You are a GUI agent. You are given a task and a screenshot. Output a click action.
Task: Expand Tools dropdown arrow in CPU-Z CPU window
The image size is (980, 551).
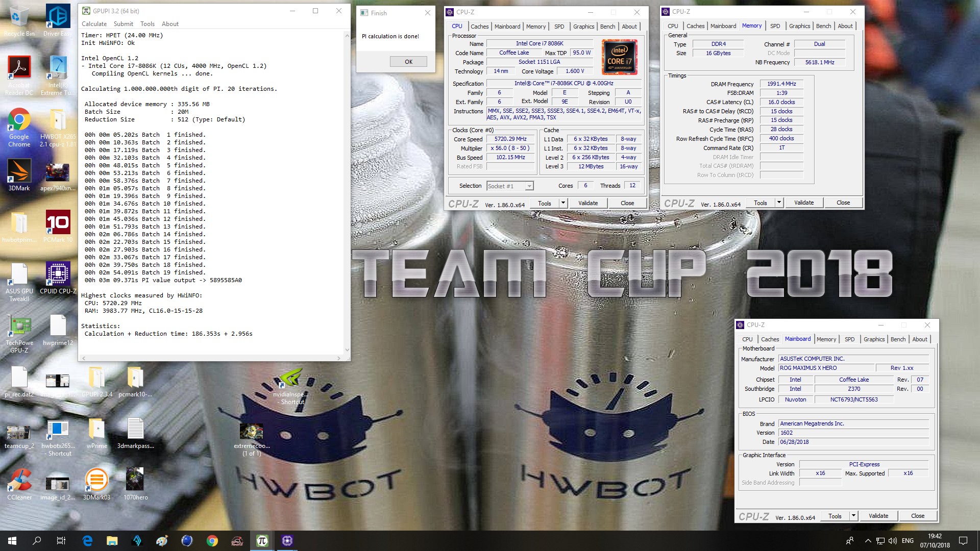tap(563, 203)
